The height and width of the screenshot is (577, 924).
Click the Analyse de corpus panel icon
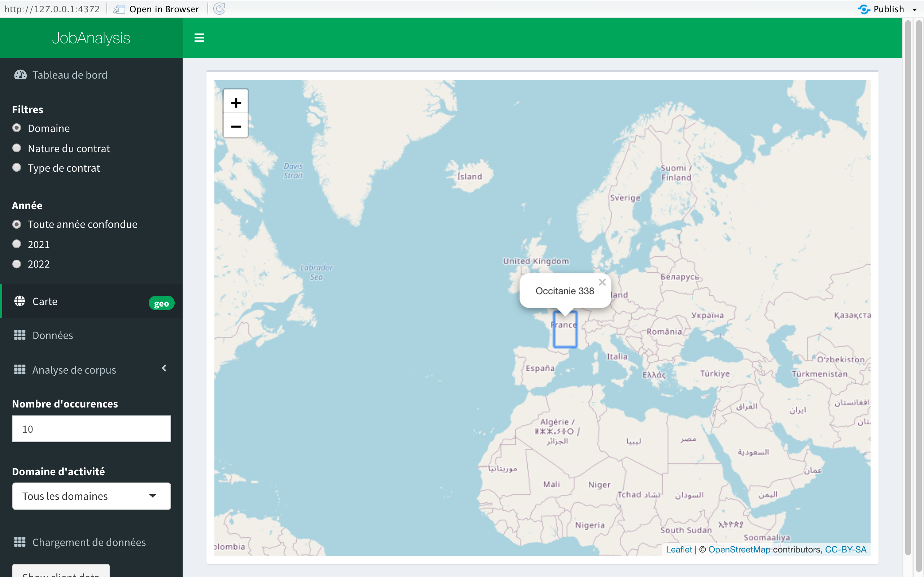pyautogui.click(x=20, y=369)
